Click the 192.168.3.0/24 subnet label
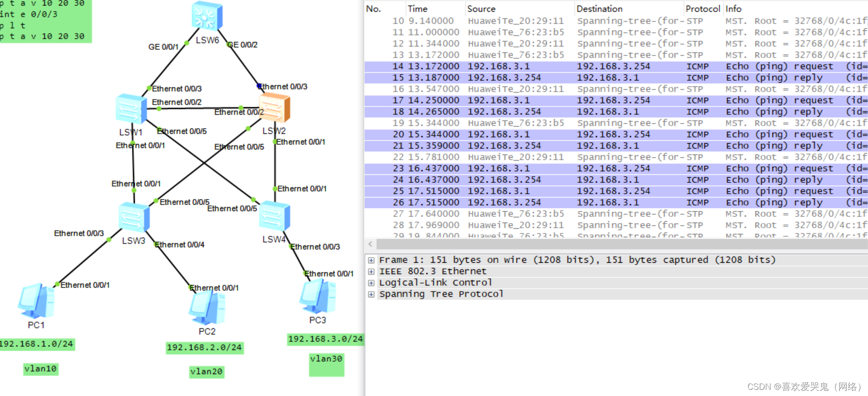Viewport: 868px width, 396px height. click(326, 339)
